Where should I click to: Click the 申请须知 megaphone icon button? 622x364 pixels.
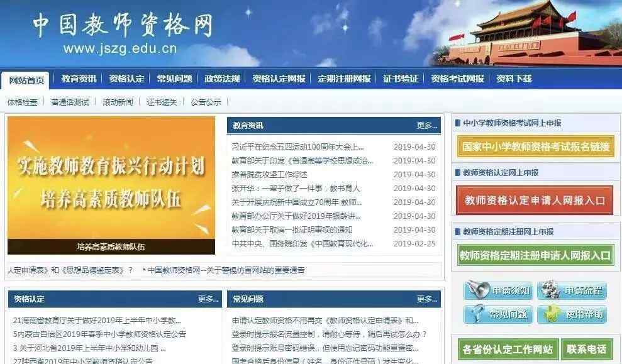(x=498, y=290)
